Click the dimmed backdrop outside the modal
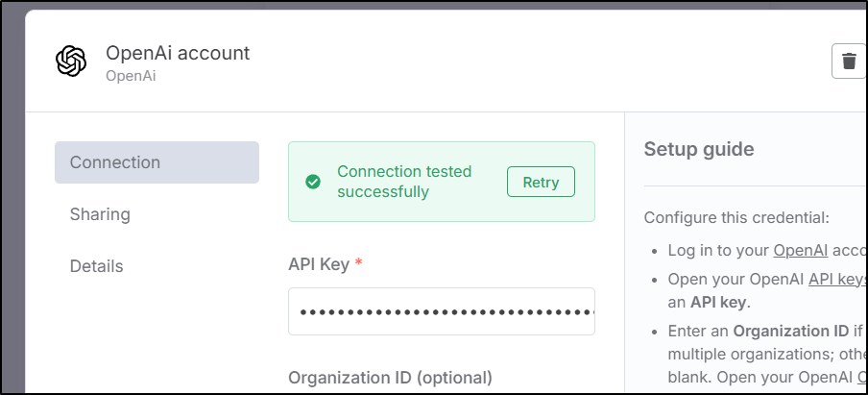Screen dimensions: 868x395 pos(12,222)
